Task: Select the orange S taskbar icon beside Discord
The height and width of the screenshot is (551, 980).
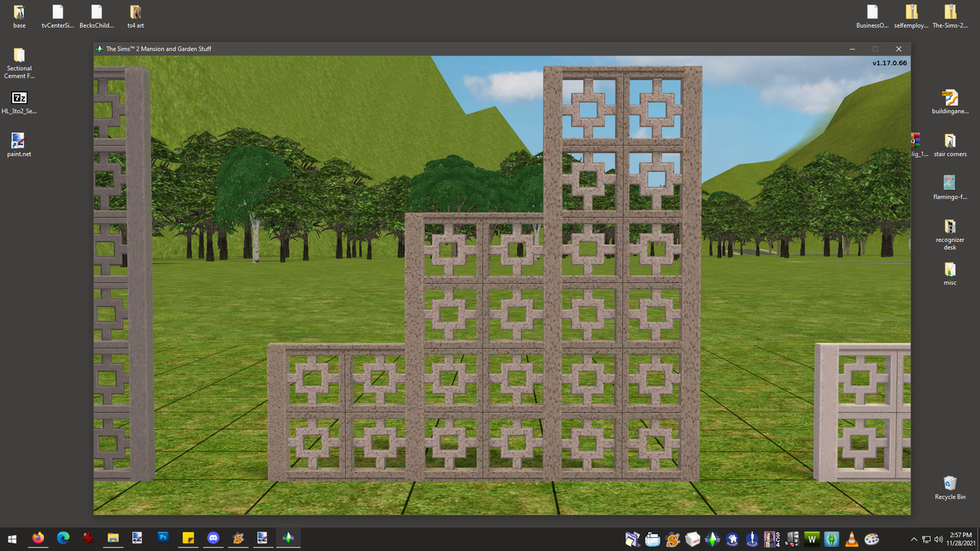Action: [238, 538]
